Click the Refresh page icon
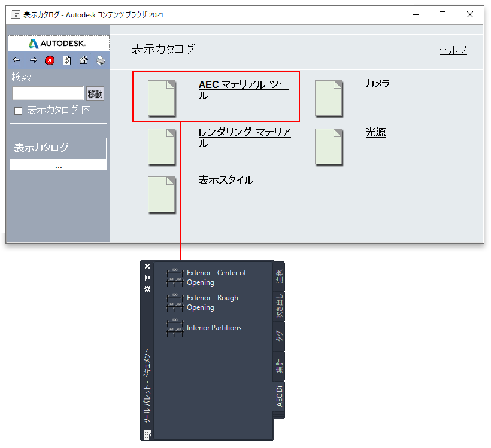 click(66, 60)
